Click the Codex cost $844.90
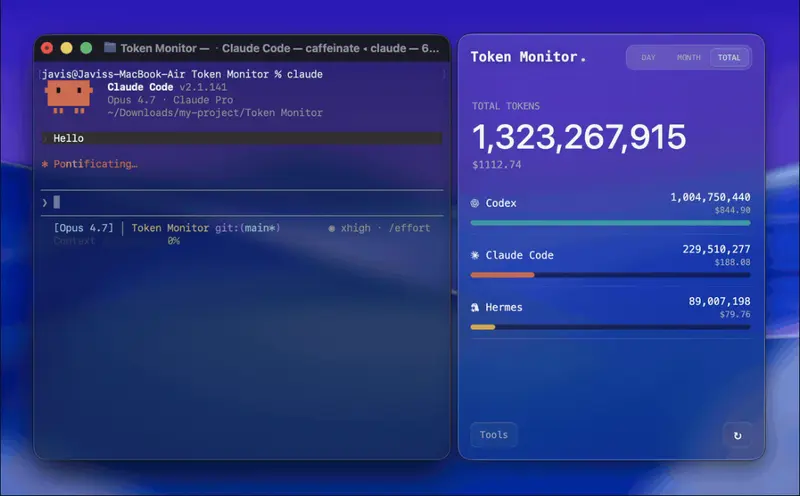Image resolution: width=800 pixels, height=496 pixels. (x=732, y=210)
